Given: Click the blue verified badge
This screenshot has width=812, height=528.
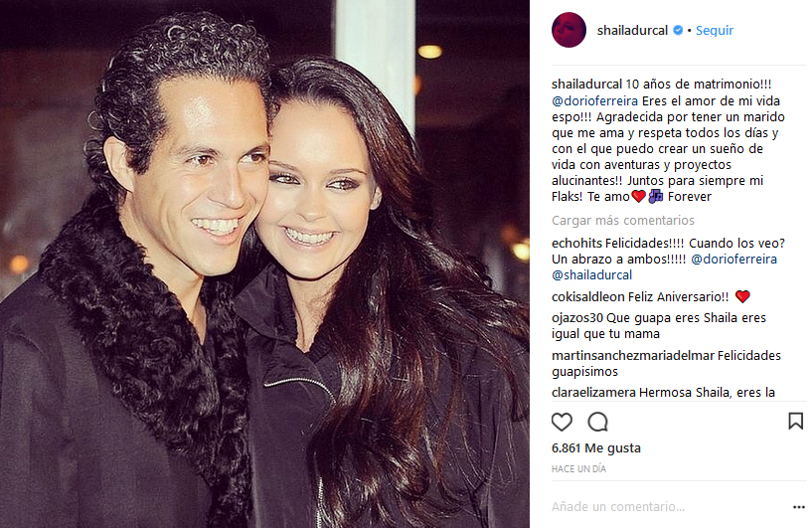Looking at the screenshot, I should 678,30.
